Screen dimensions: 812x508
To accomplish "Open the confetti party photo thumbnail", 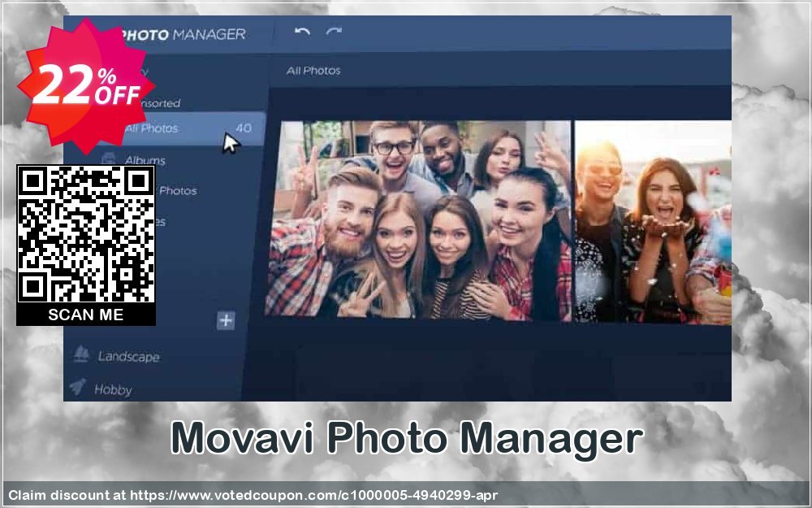I will coord(653,223).
